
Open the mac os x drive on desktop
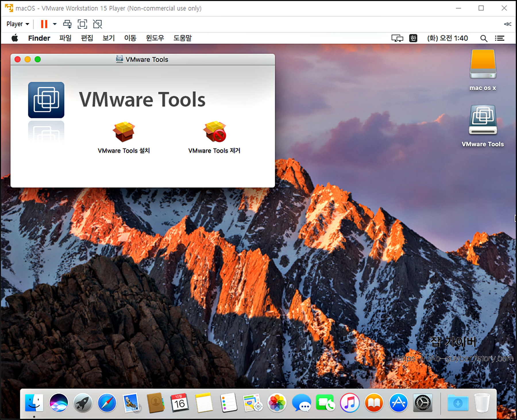(483, 64)
